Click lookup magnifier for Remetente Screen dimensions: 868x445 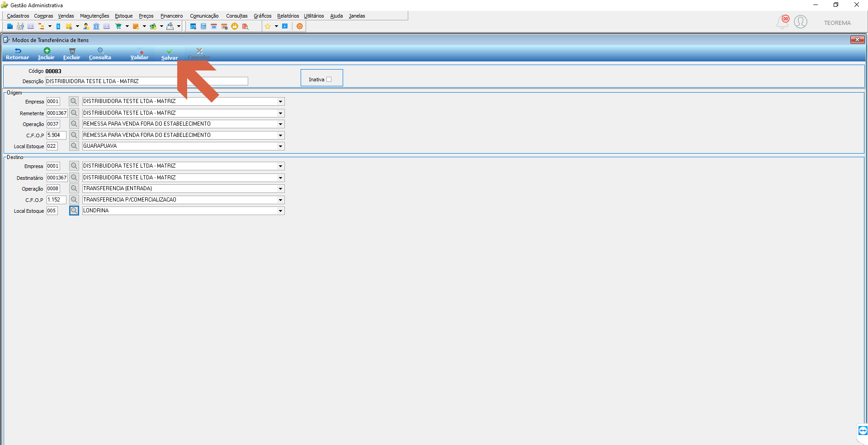tap(74, 113)
